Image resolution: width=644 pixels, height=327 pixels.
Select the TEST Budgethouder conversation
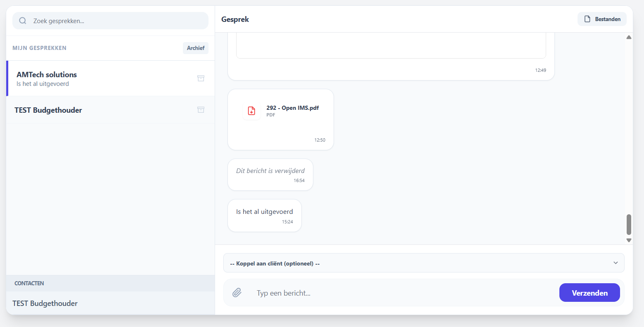pyautogui.click(x=83, y=109)
